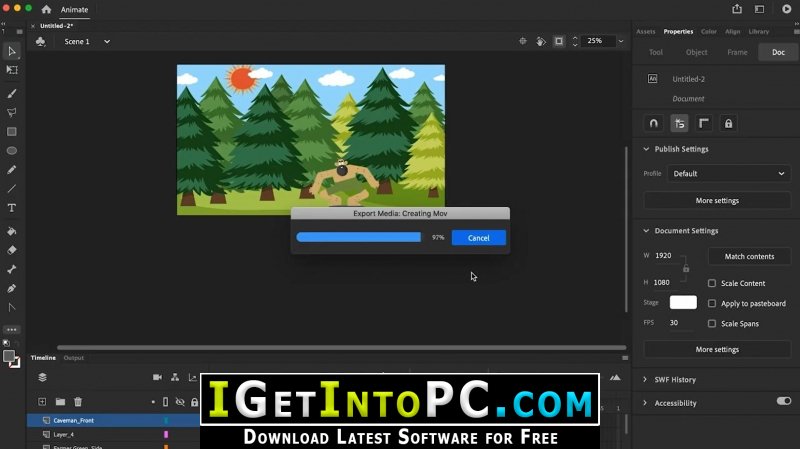Toggle hide all layers eye icon
Screen dimensions: 800x449
pos(180,402)
